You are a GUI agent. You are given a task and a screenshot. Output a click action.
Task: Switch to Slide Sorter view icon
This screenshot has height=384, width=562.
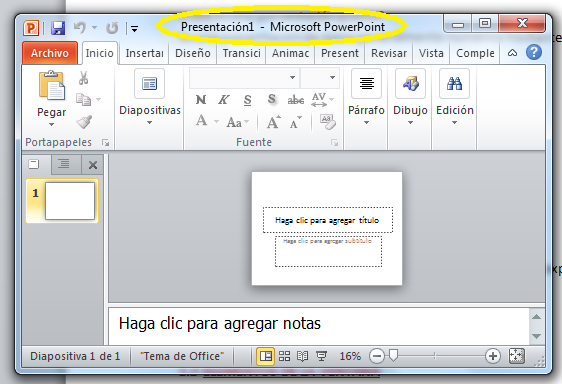point(285,356)
